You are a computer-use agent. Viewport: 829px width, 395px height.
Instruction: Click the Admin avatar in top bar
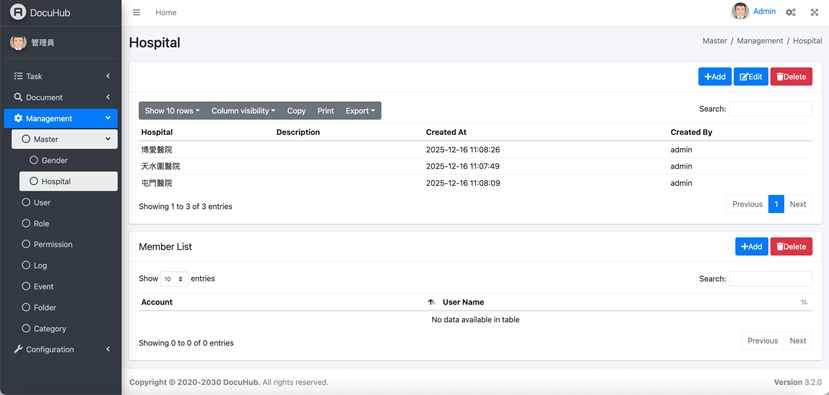tap(740, 11)
